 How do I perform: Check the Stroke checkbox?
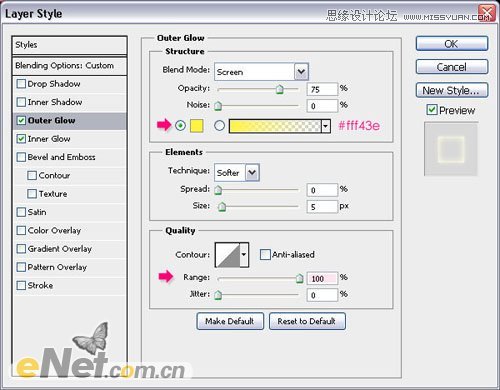pos(21,285)
